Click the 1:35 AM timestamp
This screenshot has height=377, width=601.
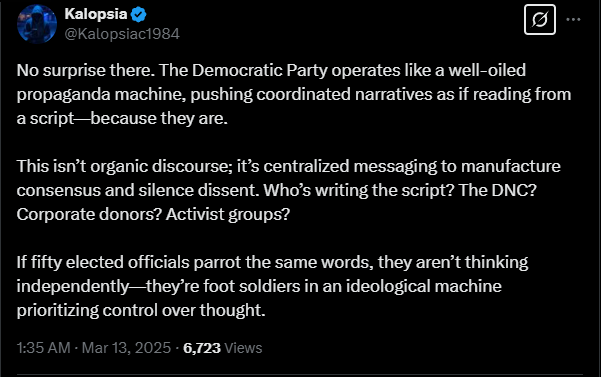point(43,348)
